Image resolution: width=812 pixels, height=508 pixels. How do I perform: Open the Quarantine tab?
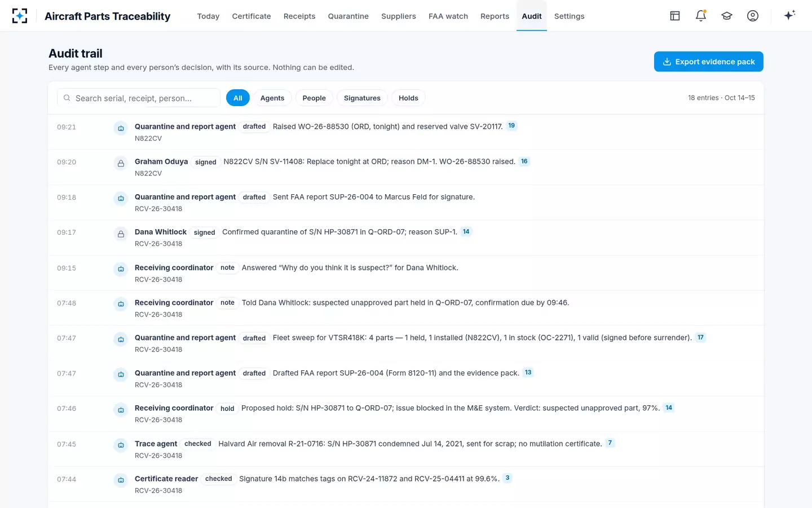point(348,16)
